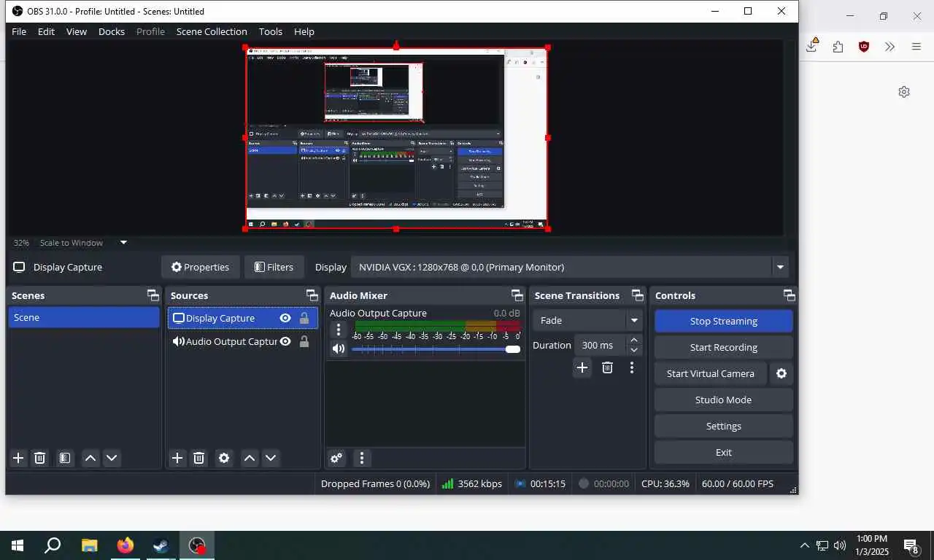Undock the Audio Mixer panel
The height and width of the screenshot is (560, 934).
[517, 295]
